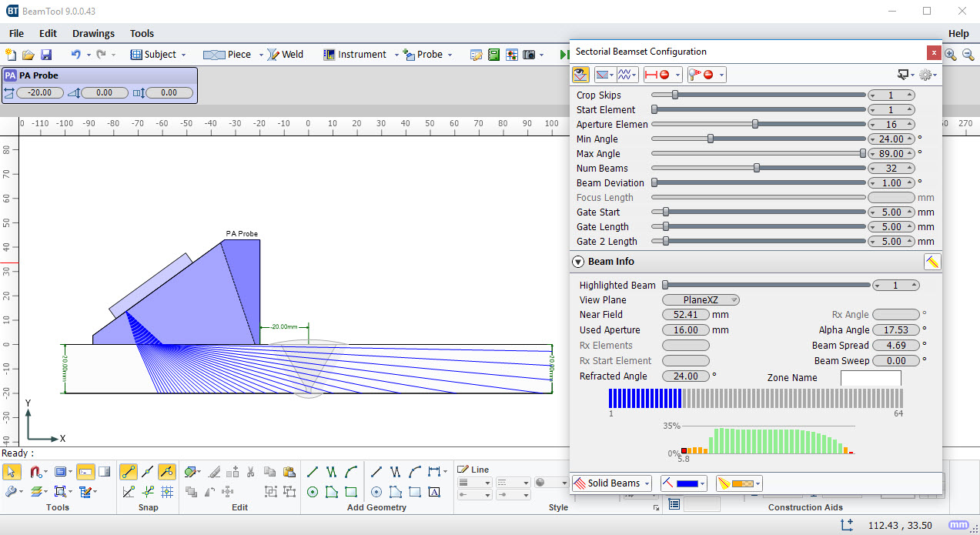Open the Drawings menu
Viewport: 980px width, 535px height.
click(93, 33)
